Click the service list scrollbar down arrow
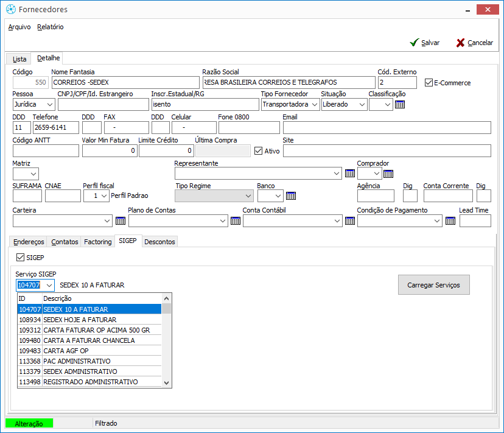The height and width of the screenshot is (433, 504). 167,382
